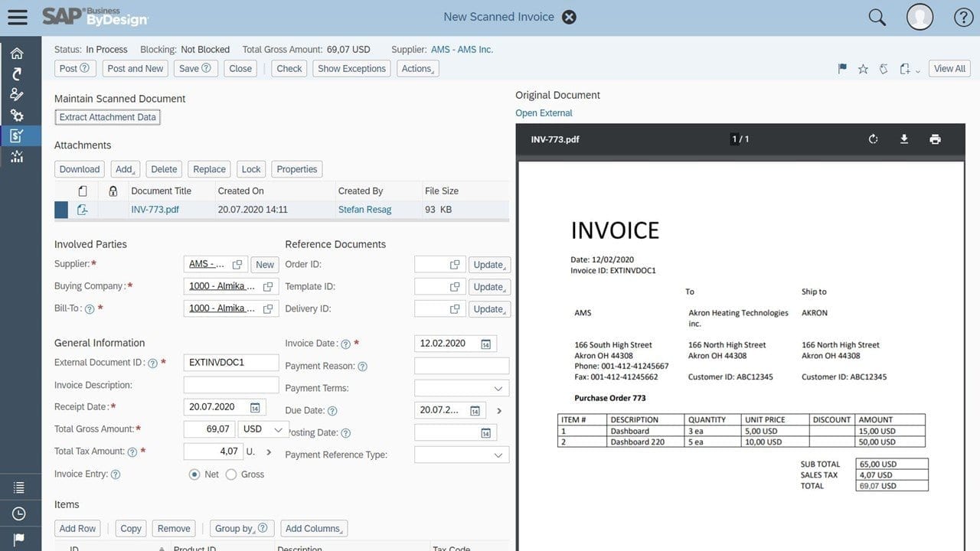The image size is (980, 551).
Task: Click the Post button
Action: click(74, 68)
